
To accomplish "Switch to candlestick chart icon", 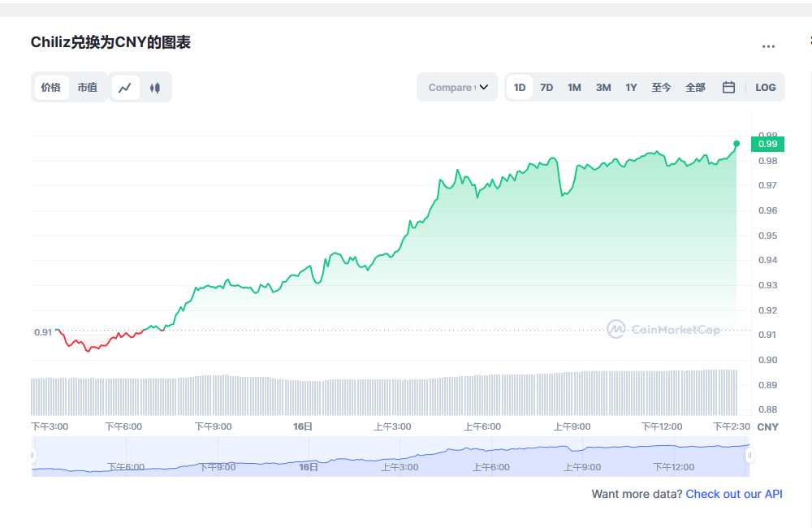I will 155,88.
